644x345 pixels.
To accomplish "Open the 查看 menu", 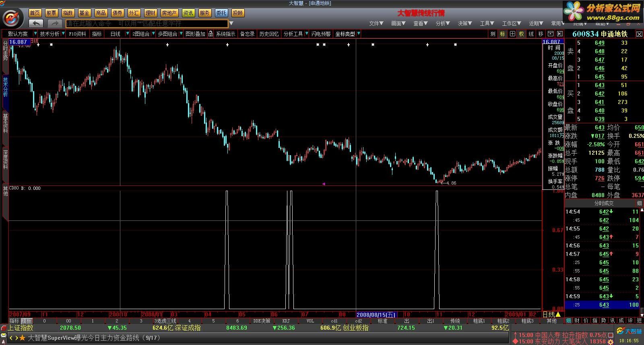I will [x=420, y=23].
